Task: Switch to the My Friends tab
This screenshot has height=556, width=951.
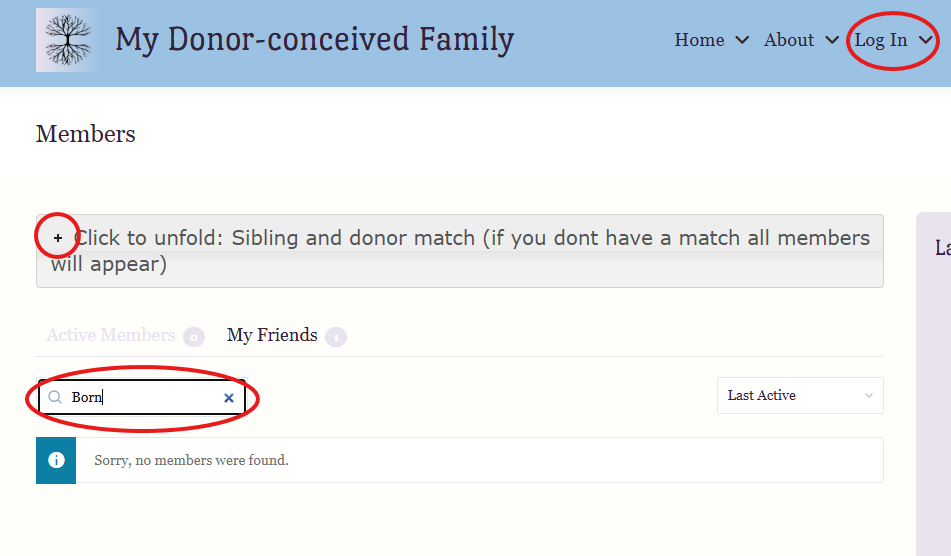Action: pyautogui.click(x=272, y=335)
